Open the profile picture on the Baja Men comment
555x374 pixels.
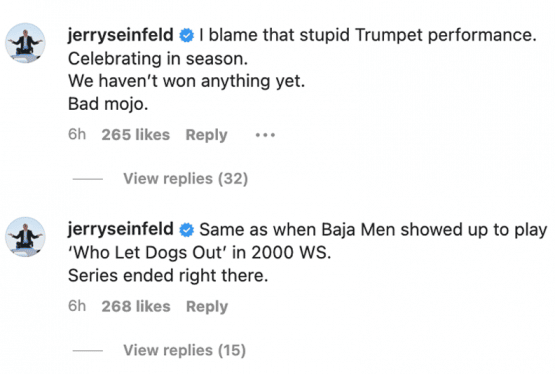coord(25,237)
